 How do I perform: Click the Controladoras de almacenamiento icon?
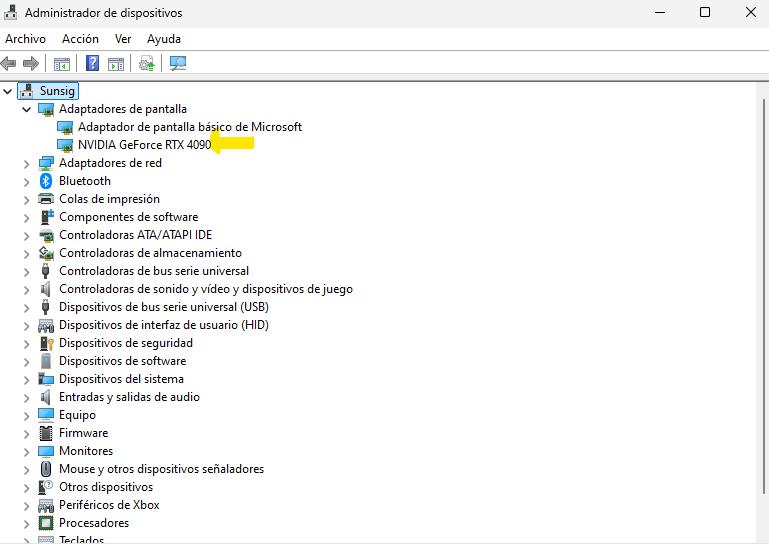(46, 253)
